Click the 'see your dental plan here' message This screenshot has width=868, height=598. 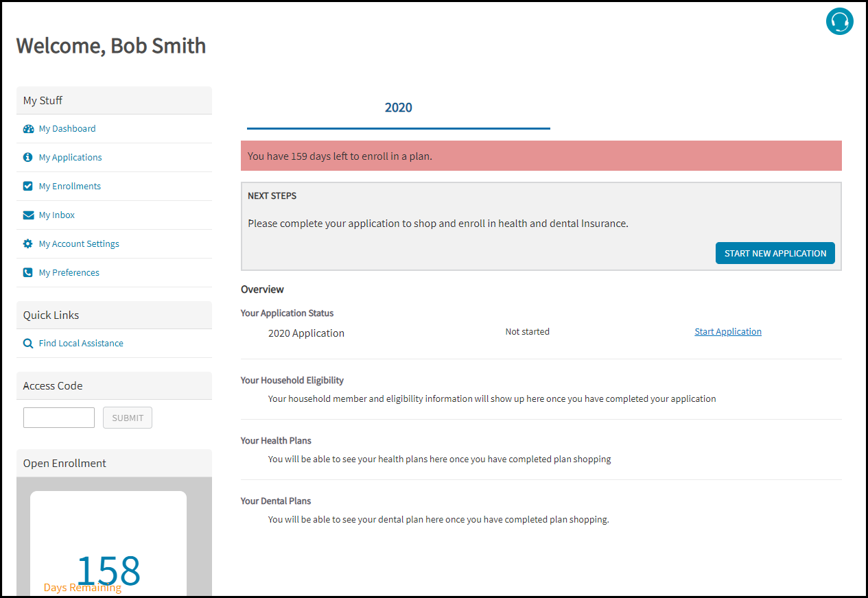pyautogui.click(x=438, y=519)
